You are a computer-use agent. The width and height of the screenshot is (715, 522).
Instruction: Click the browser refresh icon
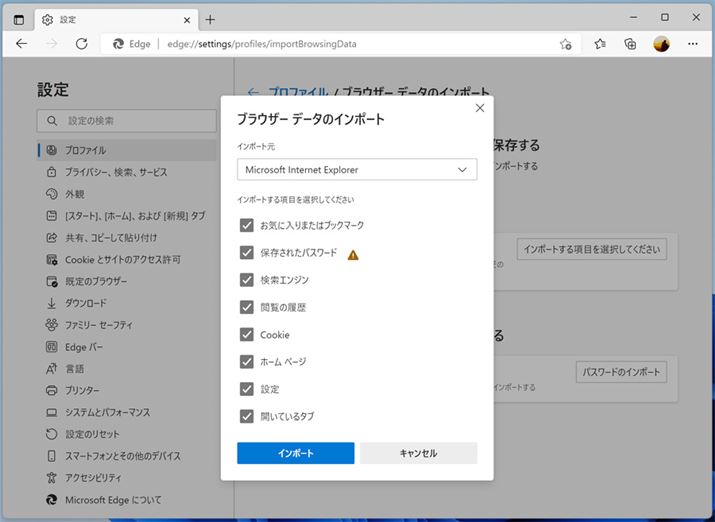pyautogui.click(x=82, y=44)
